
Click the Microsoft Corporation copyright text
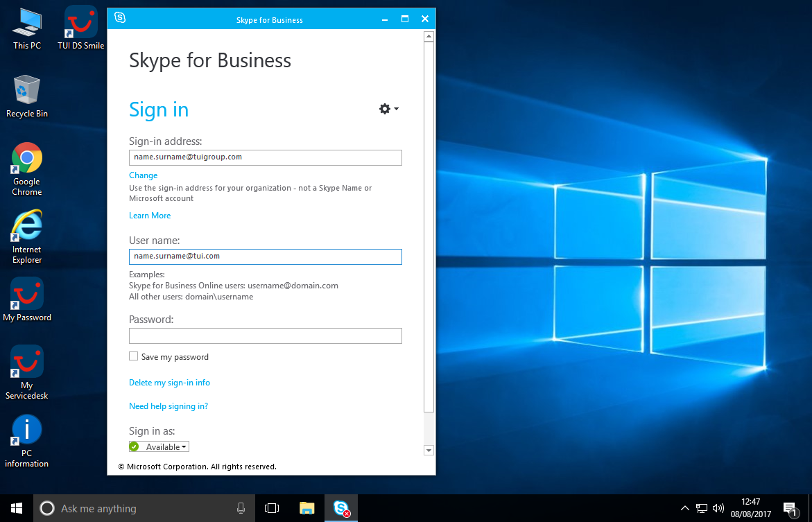click(198, 467)
